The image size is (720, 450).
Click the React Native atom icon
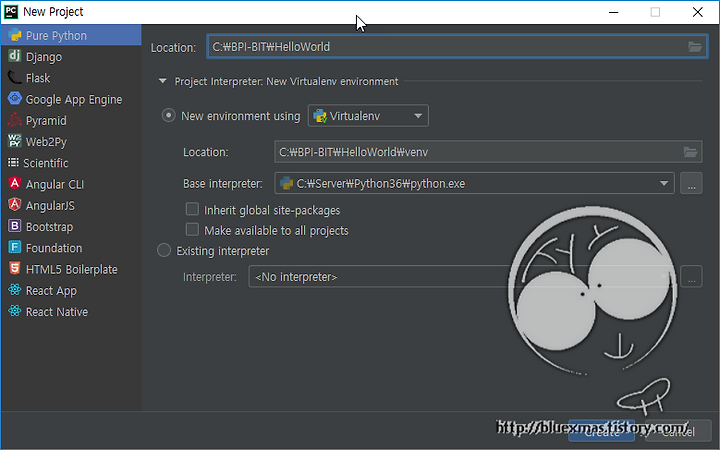[x=15, y=311]
